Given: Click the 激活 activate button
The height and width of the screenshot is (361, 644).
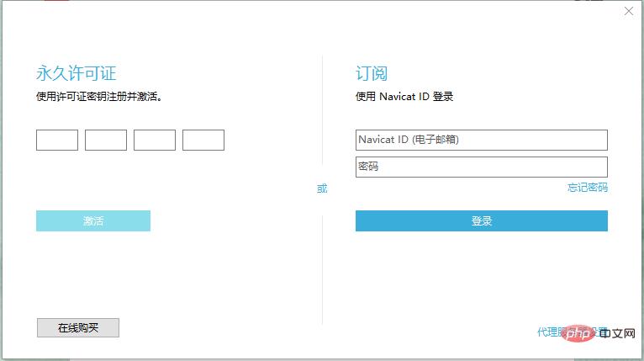Looking at the screenshot, I should tap(93, 220).
